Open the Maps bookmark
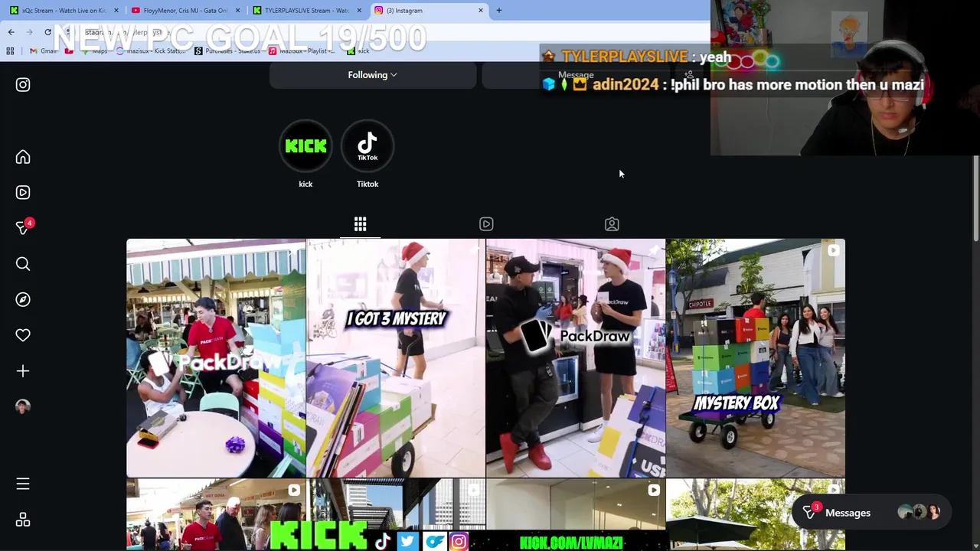This screenshot has width=980, height=551. click(93, 51)
